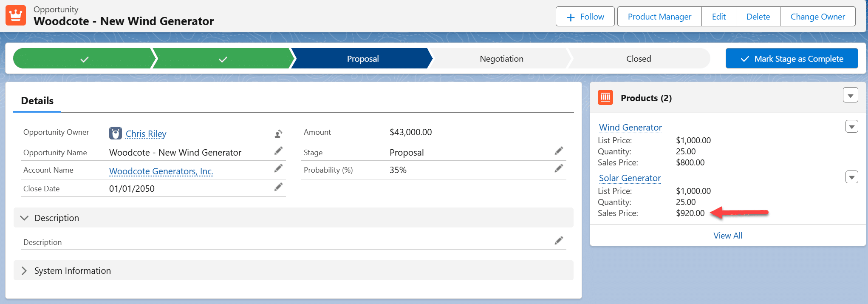Edit Probability (%) via pencil icon

tap(559, 168)
